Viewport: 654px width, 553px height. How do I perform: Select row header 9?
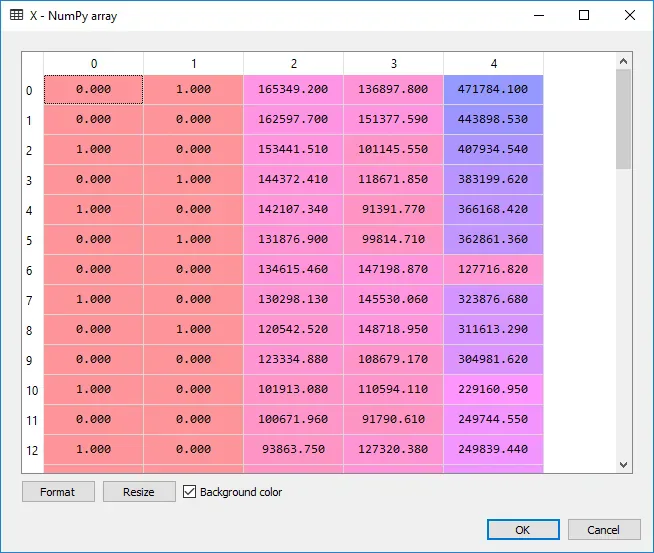[x=33, y=360]
